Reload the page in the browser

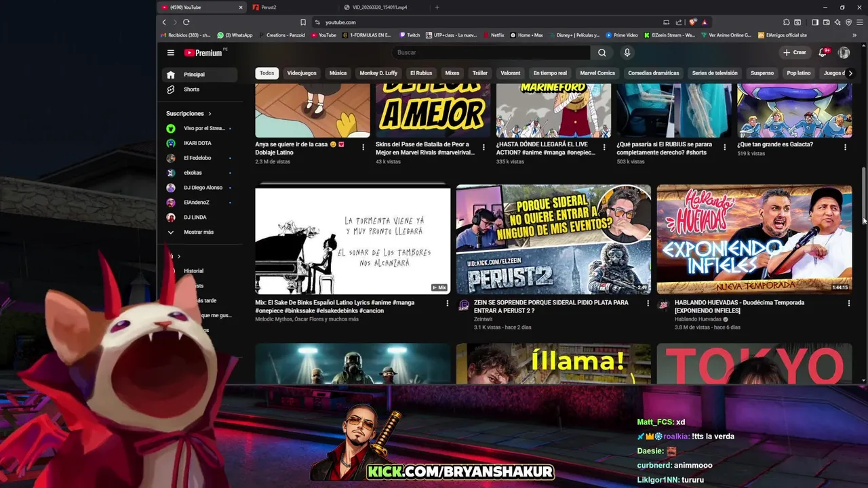(186, 22)
